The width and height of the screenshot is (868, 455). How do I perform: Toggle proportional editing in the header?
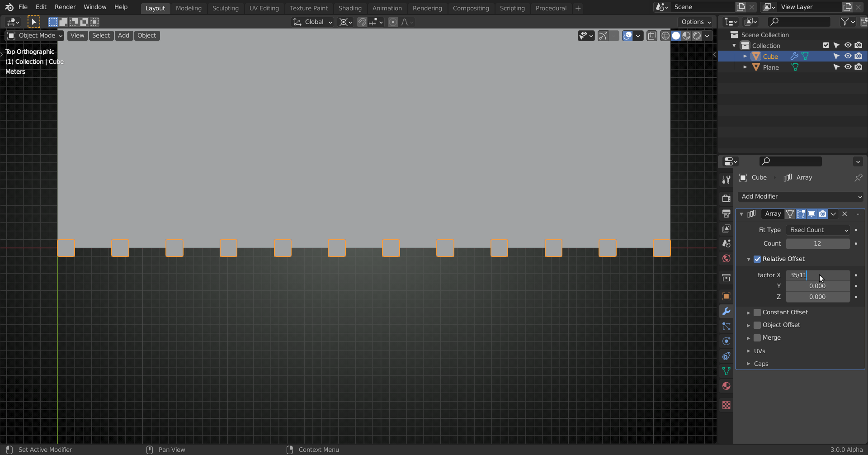click(392, 22)
